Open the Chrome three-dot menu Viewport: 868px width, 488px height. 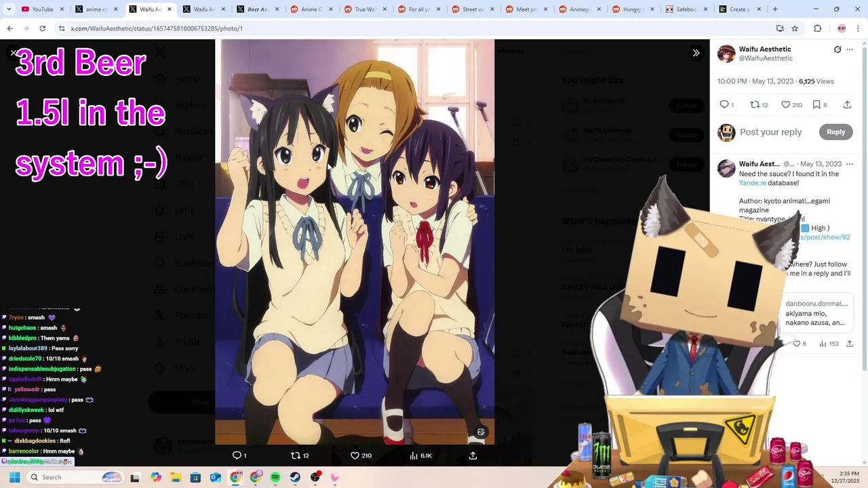(x=858, y=28)
